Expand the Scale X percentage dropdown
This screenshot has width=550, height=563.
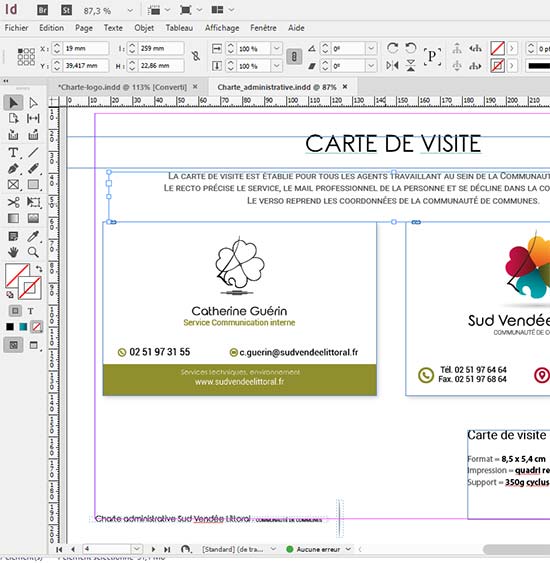[x=276, y=48]
